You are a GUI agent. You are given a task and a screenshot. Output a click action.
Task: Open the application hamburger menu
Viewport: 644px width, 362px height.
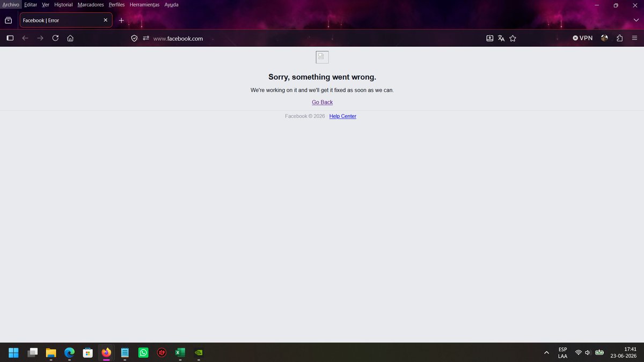pyautogui.click(x=635, y=38)
